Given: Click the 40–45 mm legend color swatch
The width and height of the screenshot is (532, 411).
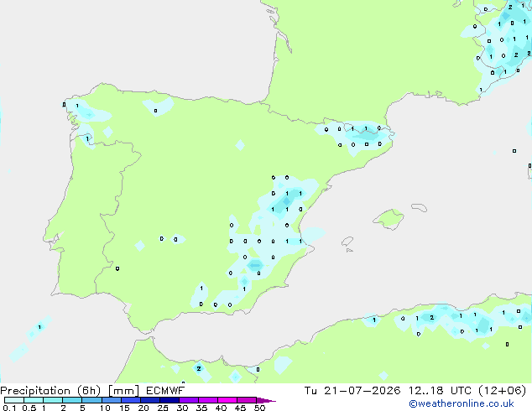Looking at the screenshot, I should (x=227, y=400).
